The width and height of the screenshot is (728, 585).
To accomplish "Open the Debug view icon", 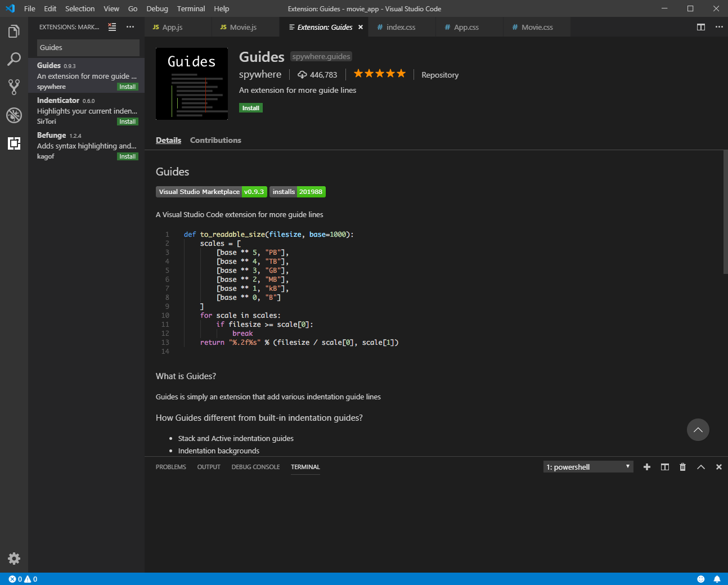I will 14,115.
